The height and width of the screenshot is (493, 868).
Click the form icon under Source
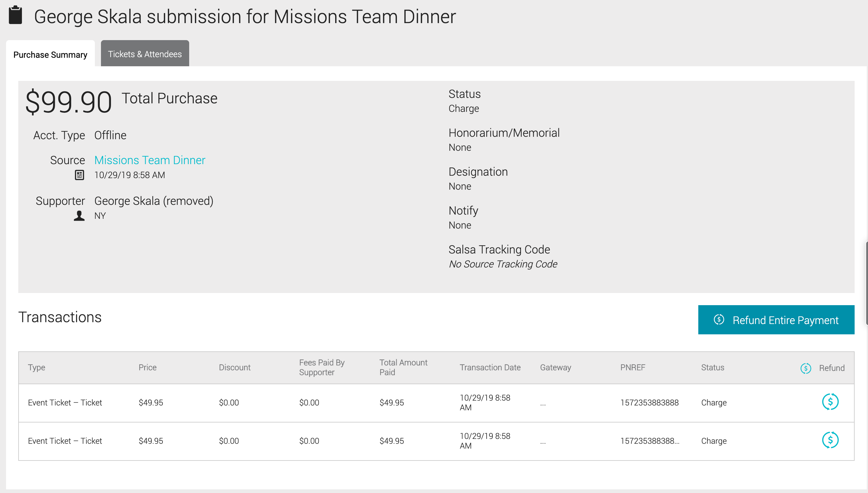[79, 175]
